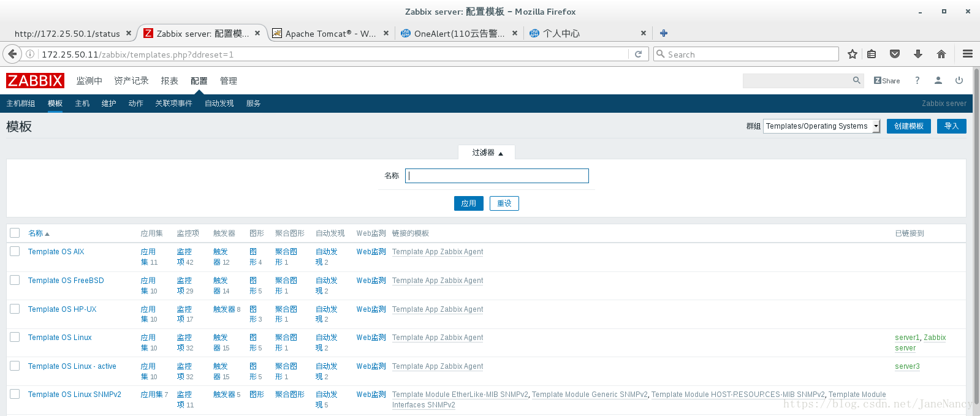Click the 重设 filter button

(x=504, y=203)
